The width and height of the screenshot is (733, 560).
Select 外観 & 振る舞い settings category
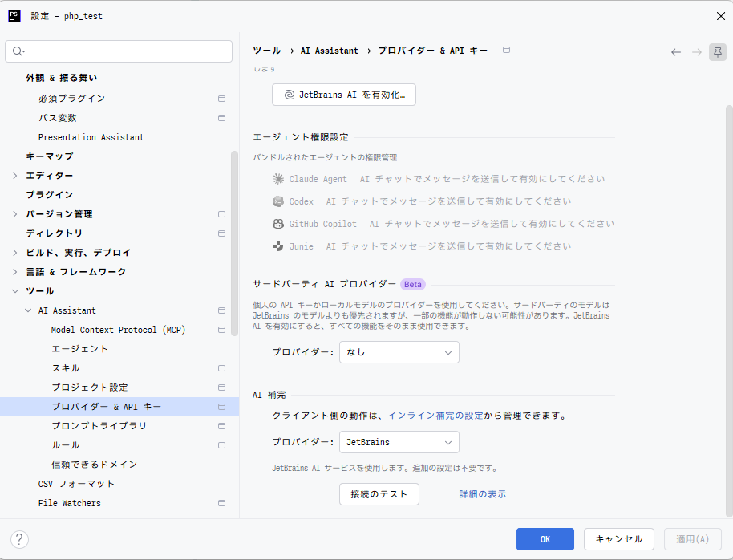pos(62,78)
